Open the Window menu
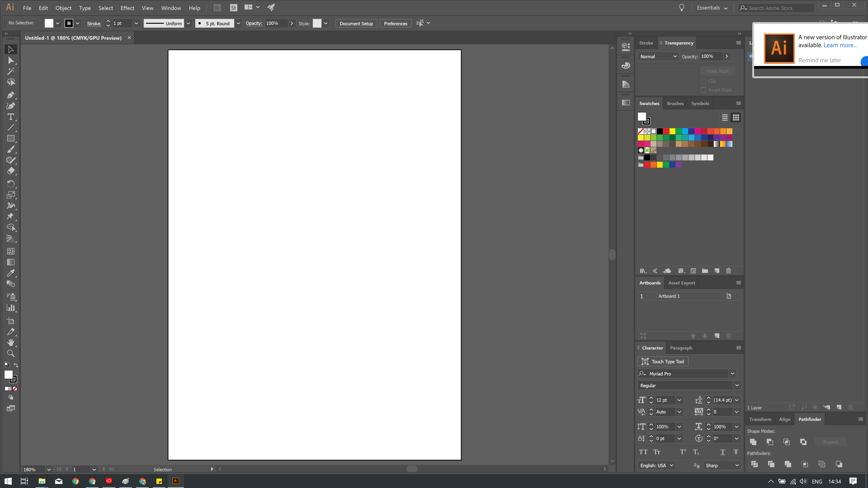Viewport: 868px width, 488px height. pyautogui.click(x=171, y=8)
